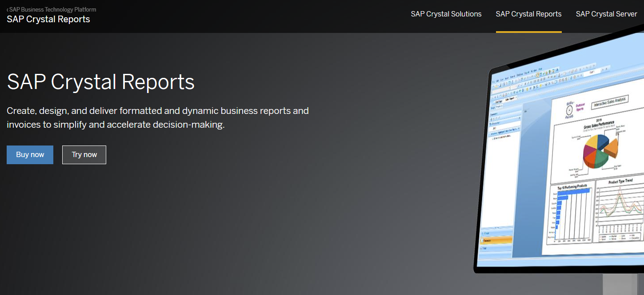Open the Database menu

(520, 75)
